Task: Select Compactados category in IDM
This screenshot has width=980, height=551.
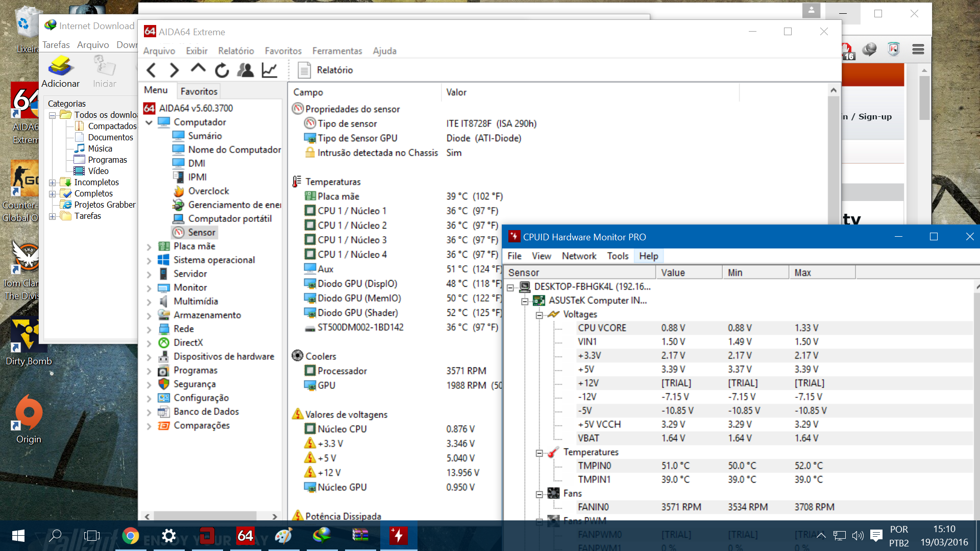Action: (x=106, y=126)
